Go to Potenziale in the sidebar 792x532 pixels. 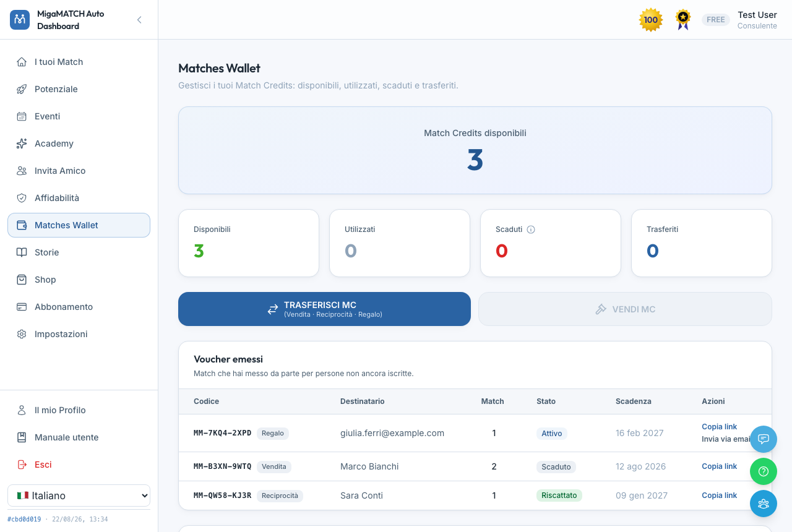tap(79, 89)
